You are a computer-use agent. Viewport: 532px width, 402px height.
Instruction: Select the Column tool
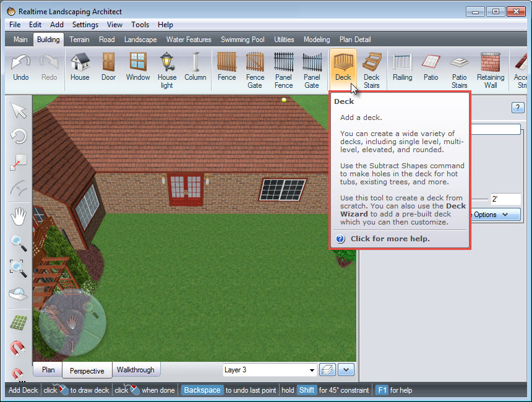tap(195, 67)
